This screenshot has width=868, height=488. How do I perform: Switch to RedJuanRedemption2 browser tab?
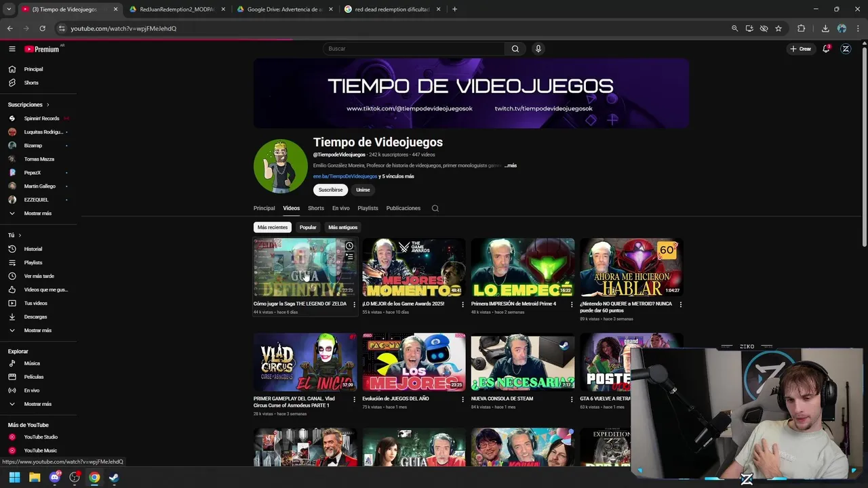[176, 9]
